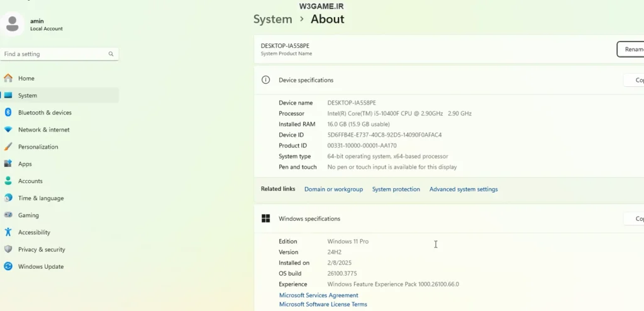
Task: Click the Processor value i5-10400F
Action: (x=399, y=113)
